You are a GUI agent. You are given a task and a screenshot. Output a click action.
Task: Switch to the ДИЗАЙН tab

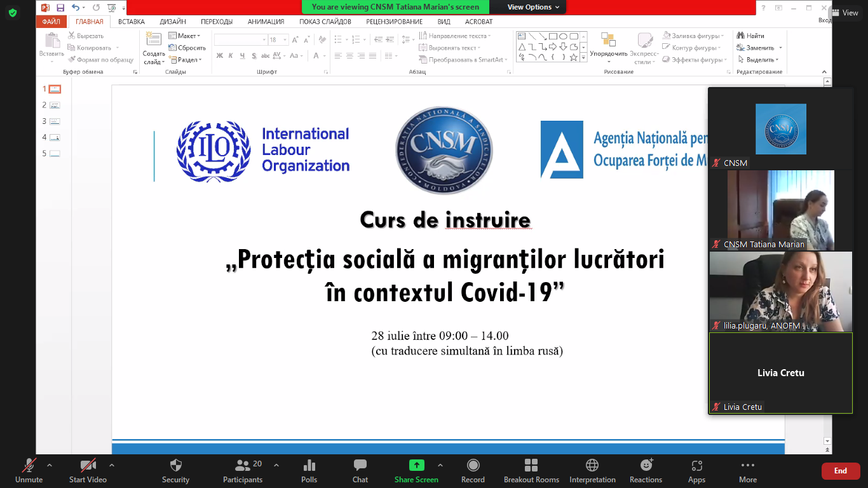click(x=173, y=22)
